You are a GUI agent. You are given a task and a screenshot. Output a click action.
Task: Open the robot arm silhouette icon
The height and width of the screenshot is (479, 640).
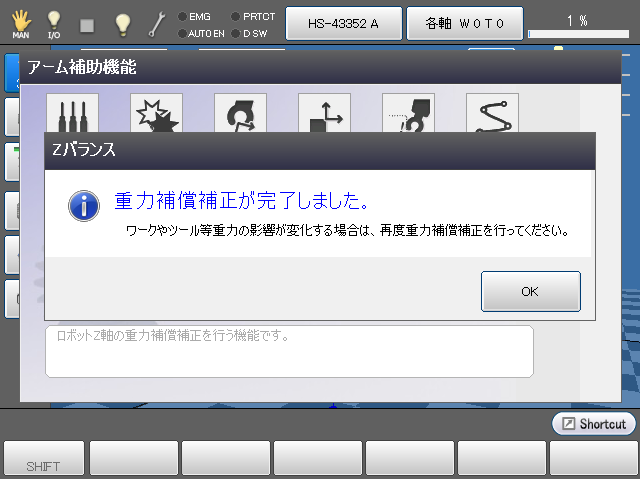(x=408, y=114)
